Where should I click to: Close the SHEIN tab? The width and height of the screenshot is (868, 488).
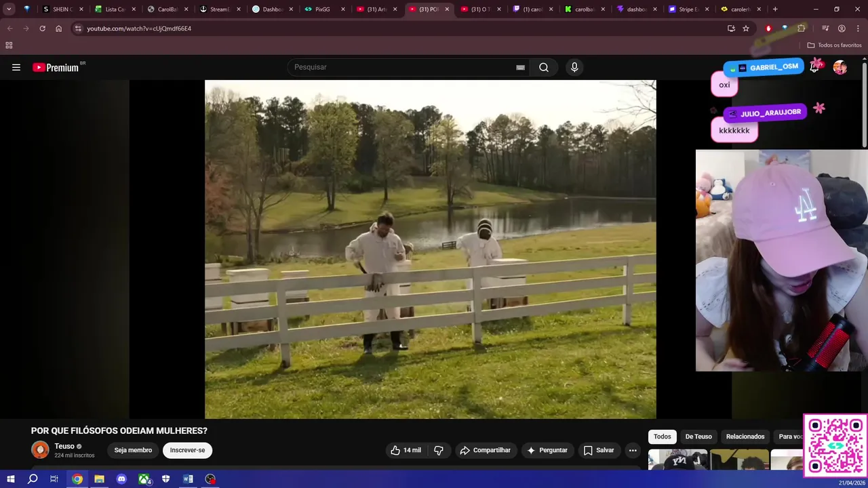point(81,9)
